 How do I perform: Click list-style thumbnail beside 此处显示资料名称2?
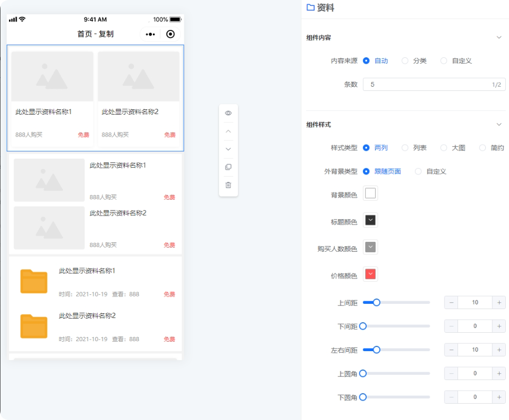[49, 228]
